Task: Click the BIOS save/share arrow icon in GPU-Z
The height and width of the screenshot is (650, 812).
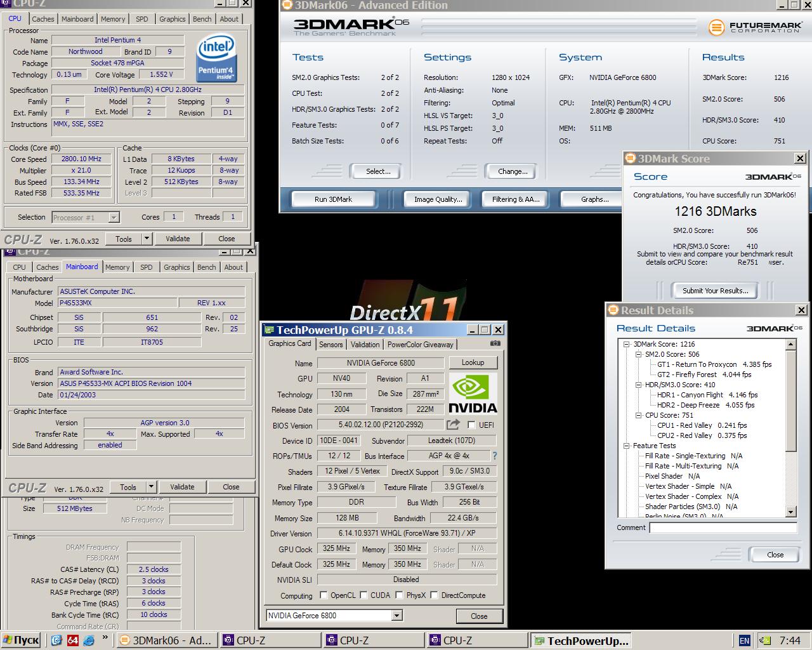Action: (x=454, y=425)
